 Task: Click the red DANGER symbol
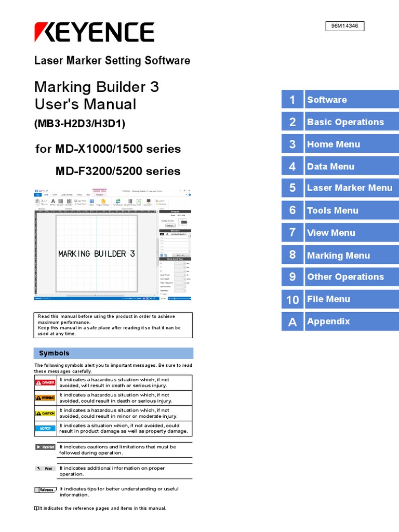point(46,383)
